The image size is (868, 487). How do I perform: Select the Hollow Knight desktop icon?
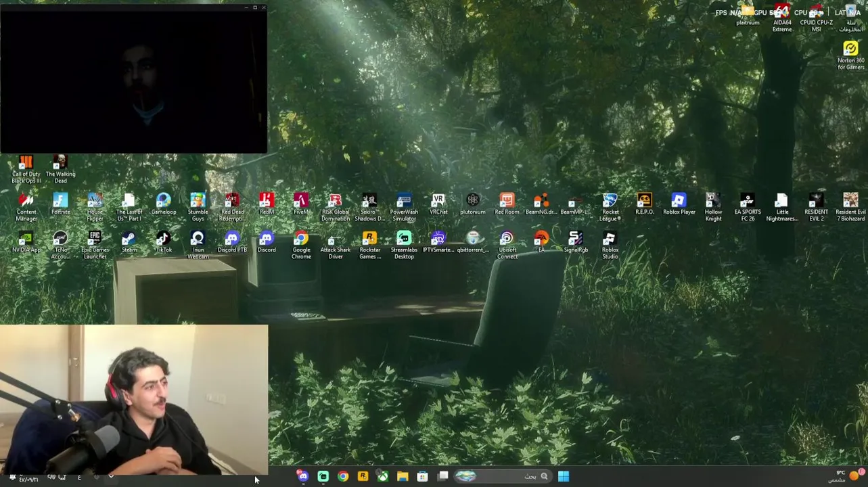[x=713, y=207]
